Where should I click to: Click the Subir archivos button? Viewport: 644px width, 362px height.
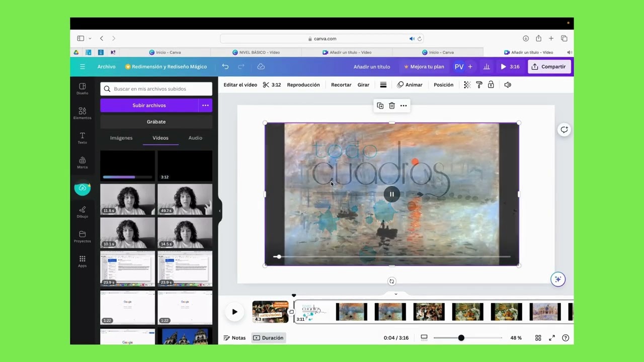click(149, 105)
